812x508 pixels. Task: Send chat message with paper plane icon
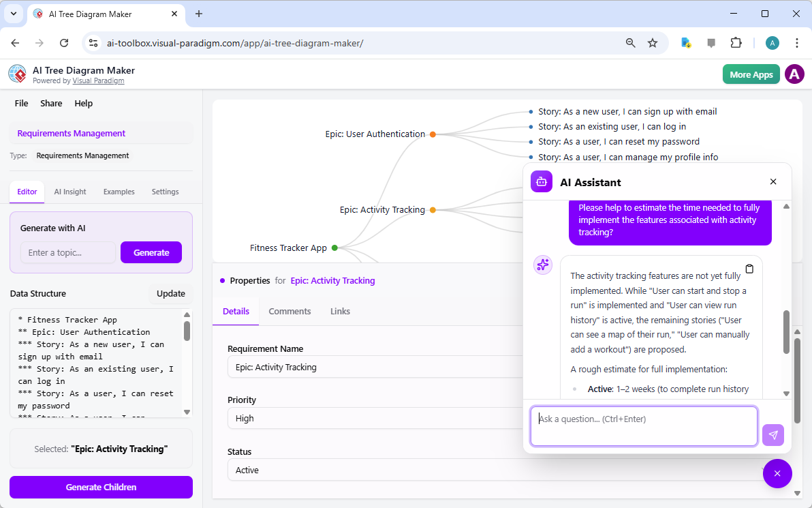pos(773,434)
